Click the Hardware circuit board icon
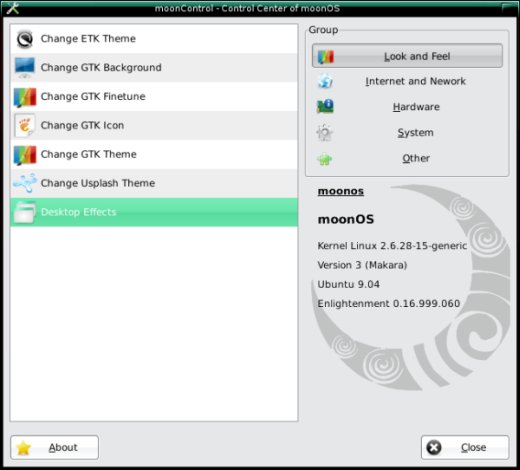 click(325, 107)
